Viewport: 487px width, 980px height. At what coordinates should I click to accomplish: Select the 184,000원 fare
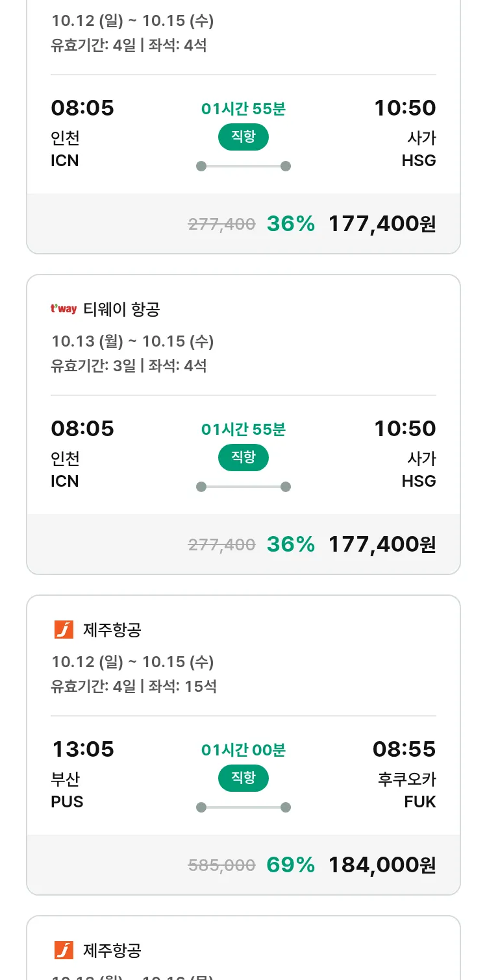(x=382, y=864)
